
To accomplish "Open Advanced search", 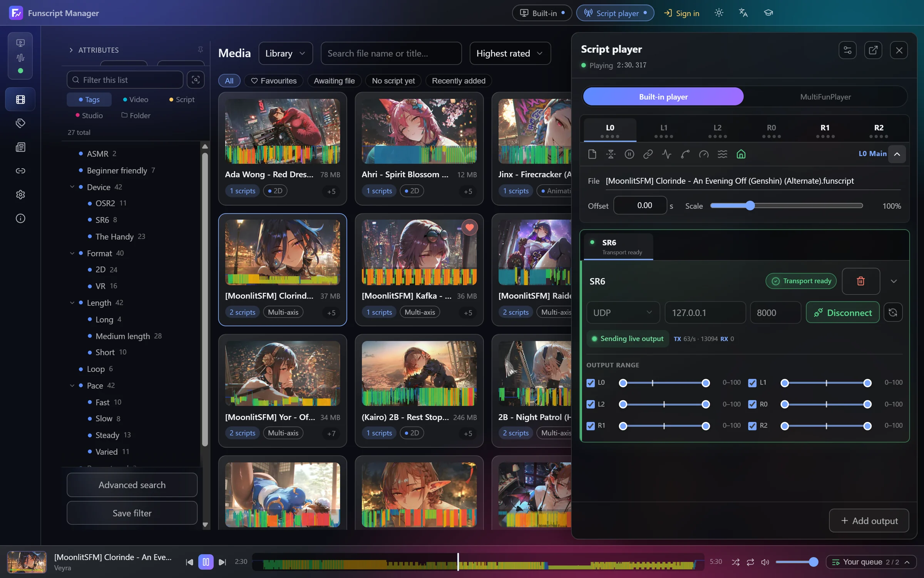I will 132,485.
